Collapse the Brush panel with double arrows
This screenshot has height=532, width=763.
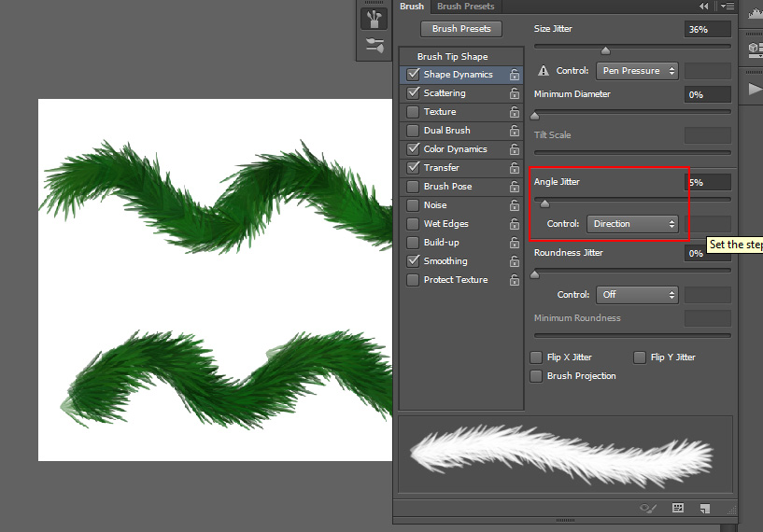(x=703, y=7)
